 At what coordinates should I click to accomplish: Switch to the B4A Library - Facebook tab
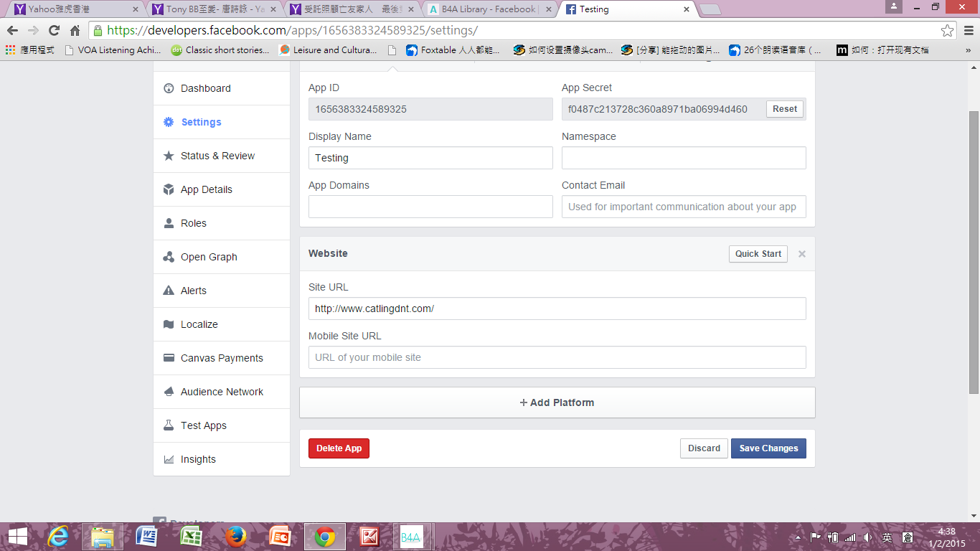(489, 9)
